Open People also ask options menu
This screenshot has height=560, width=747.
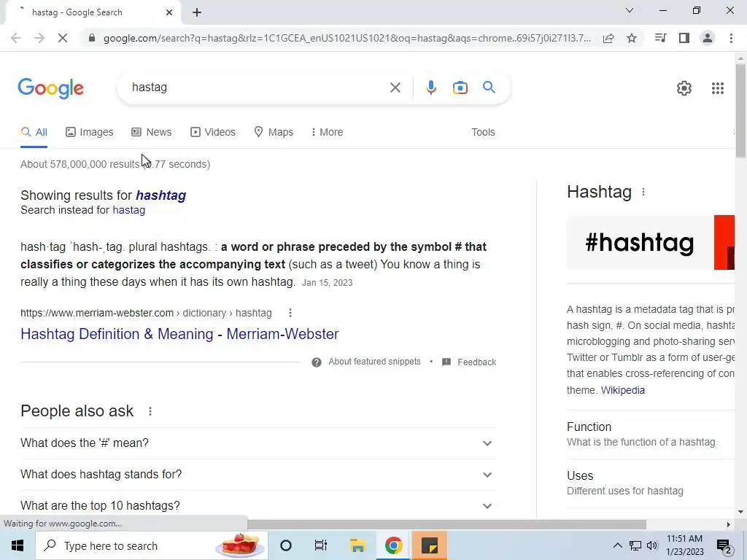[x=150, y=411]
